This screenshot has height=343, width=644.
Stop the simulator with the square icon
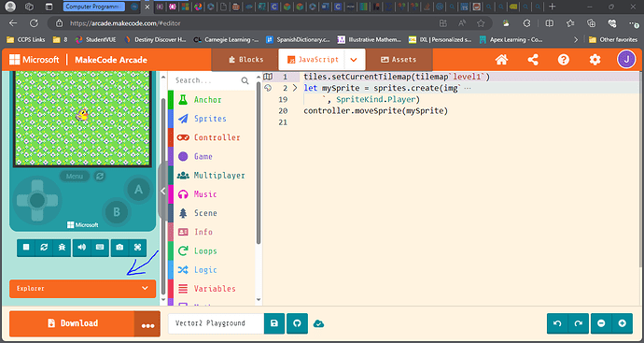[x=26, y=248]
